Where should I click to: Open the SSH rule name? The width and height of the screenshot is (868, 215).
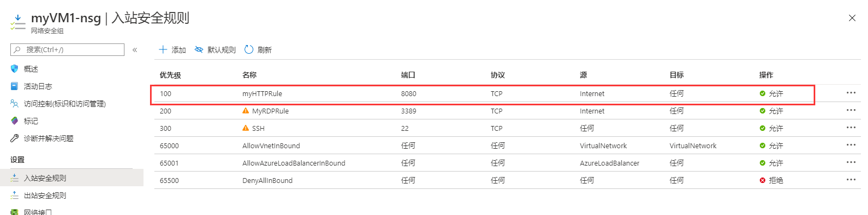pyautogui.click(x=258, y=129)
